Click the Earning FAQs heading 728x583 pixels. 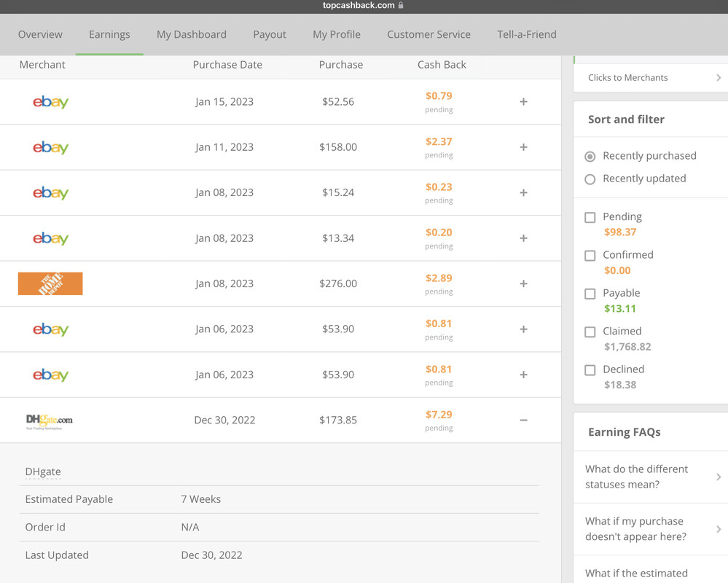624,432
